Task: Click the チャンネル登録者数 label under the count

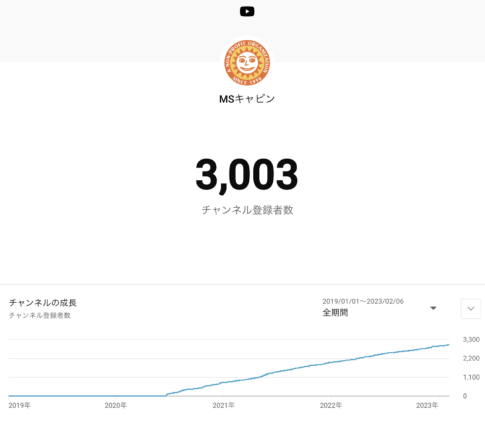Action: click(247, 210)
